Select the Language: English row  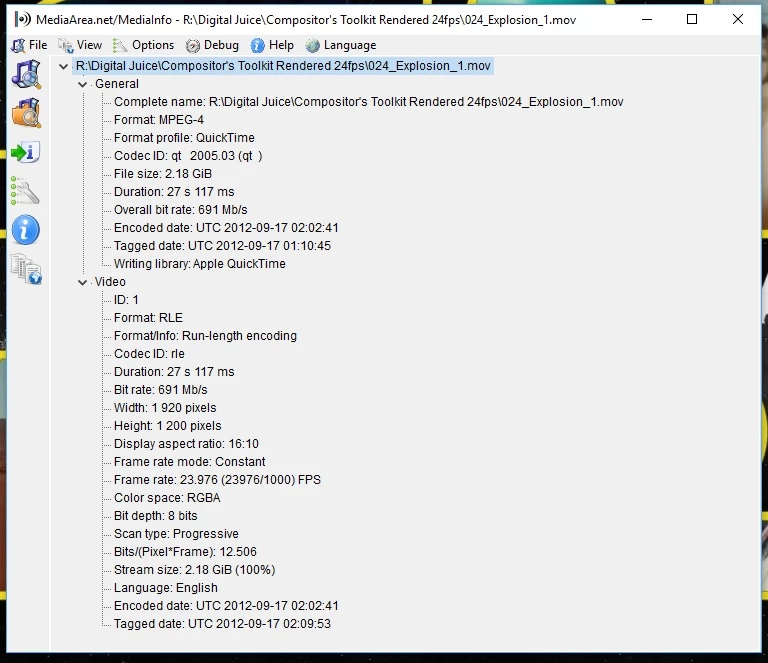pos(166,588)
